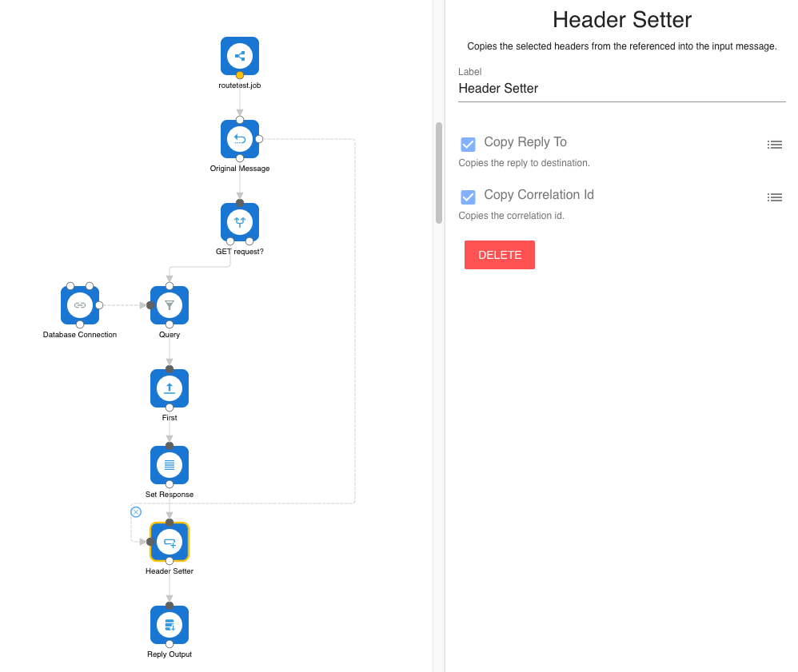Uncheck the Copy Reply To checkbox

[x=469, y=144]
